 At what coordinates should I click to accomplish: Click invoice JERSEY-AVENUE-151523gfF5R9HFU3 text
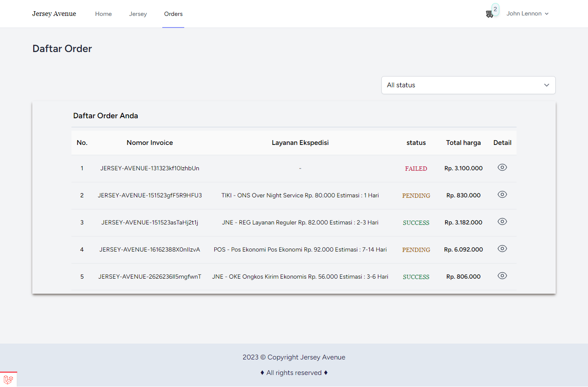point(150,195)
